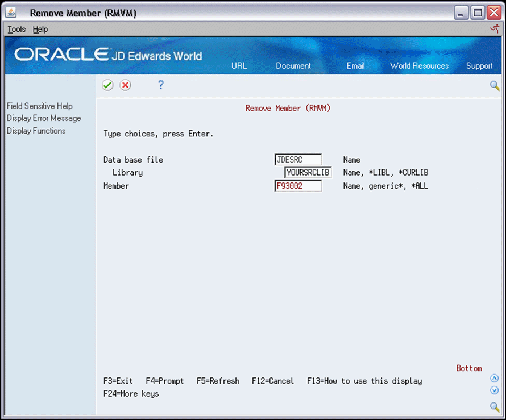Click the F3=Exit function key text
The image size is (506, 420).
(118, 381)
